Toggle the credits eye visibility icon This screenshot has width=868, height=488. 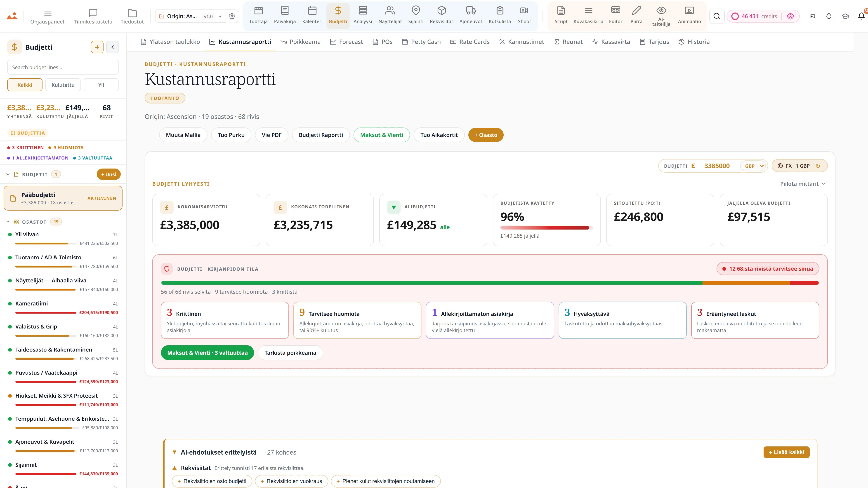coord(790,16)
